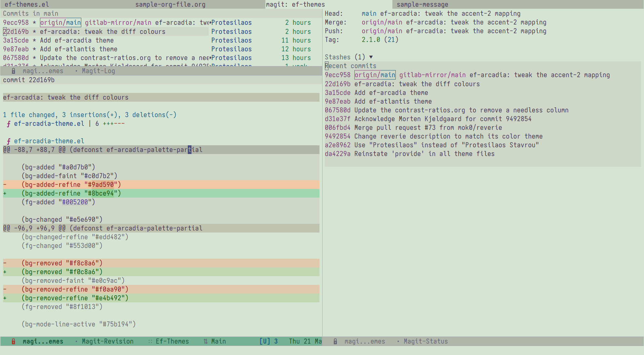
Task: Select the magit: ef-themes tab
Action: [x=295, y=4]
